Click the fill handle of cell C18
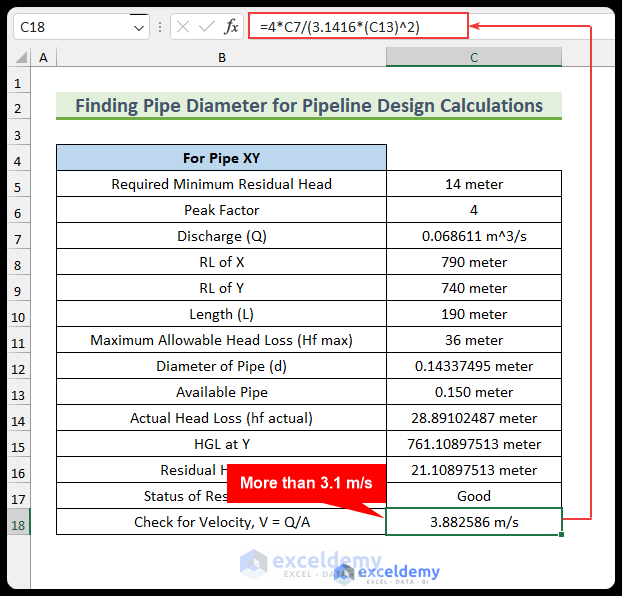 click(x=561, y=534)
